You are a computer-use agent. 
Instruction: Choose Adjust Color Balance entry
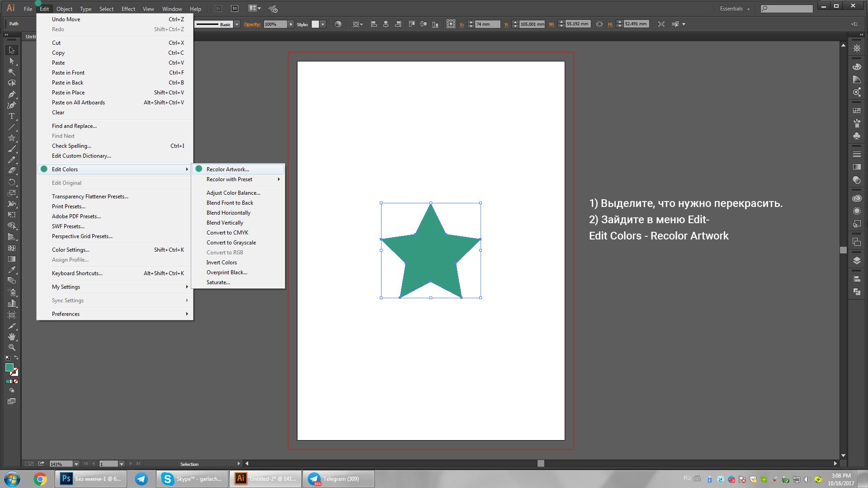[x=238, y=193]
